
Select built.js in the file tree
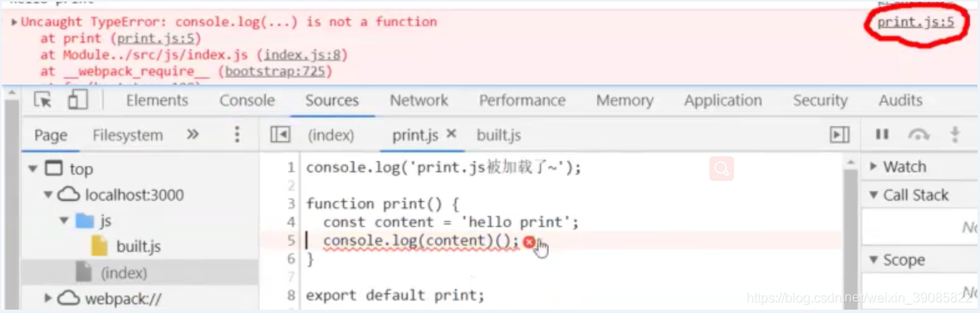[x=138, y=246]
